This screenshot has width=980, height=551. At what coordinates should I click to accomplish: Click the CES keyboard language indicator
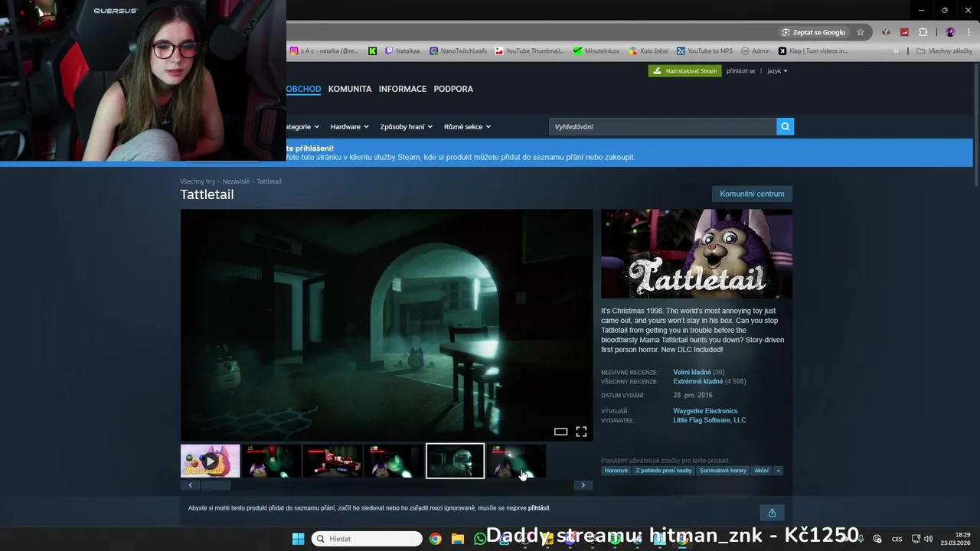click(897, 539)
